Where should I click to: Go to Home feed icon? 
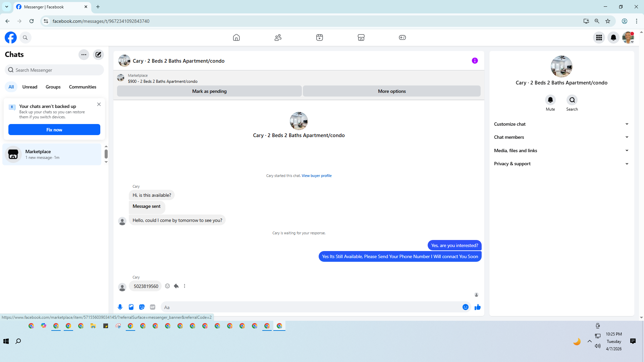(236, 38)
